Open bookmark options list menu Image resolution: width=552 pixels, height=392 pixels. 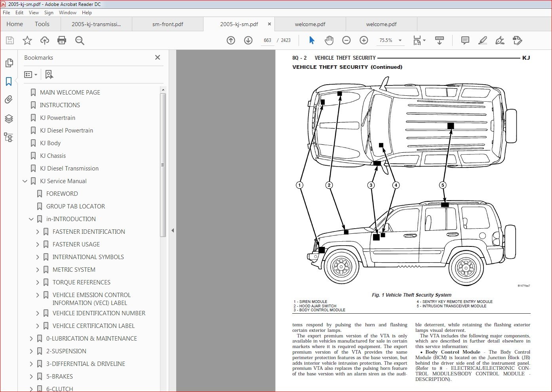coord(30,74)
